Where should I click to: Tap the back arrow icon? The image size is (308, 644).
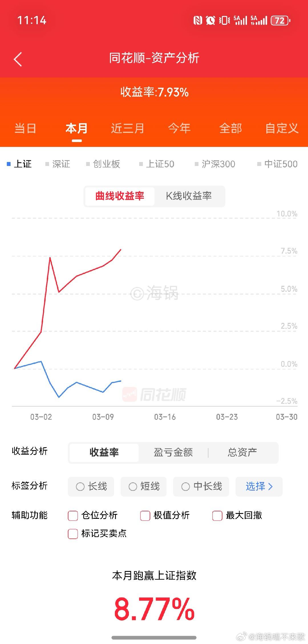click(x=18, y=59)
